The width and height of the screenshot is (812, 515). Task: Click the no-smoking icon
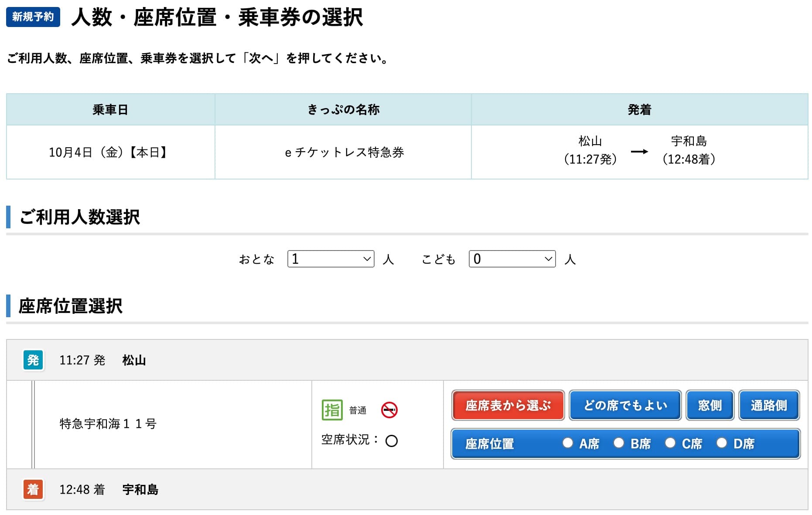[389, 410]
